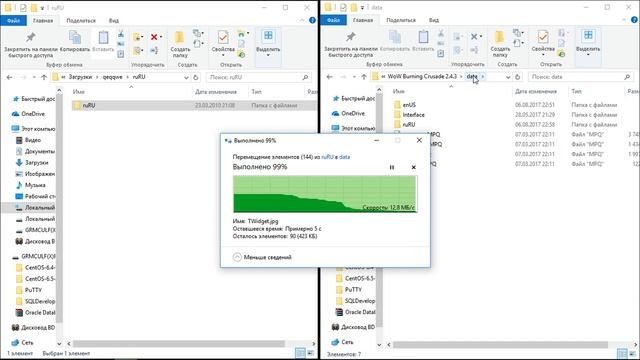Open OneDrive in data window sidebar
Image resolution: width=640 pixels, height=360 pixels.
pos(353,113)
